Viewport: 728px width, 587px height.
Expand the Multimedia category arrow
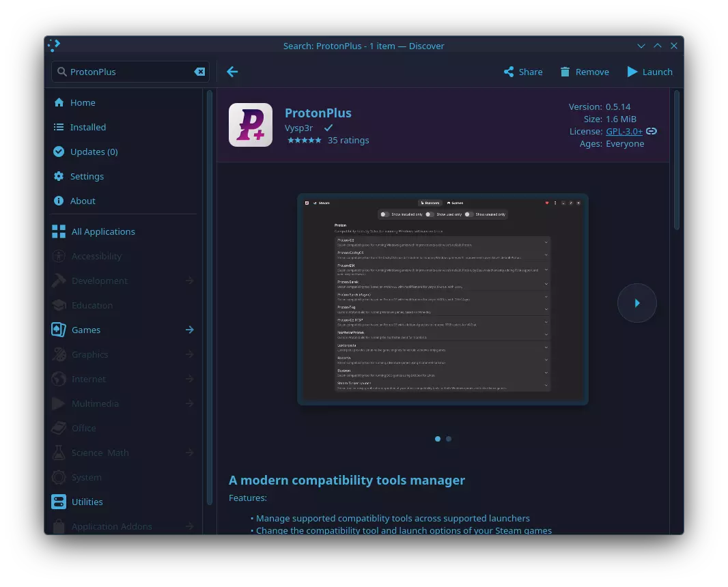(x=190, y=403)
